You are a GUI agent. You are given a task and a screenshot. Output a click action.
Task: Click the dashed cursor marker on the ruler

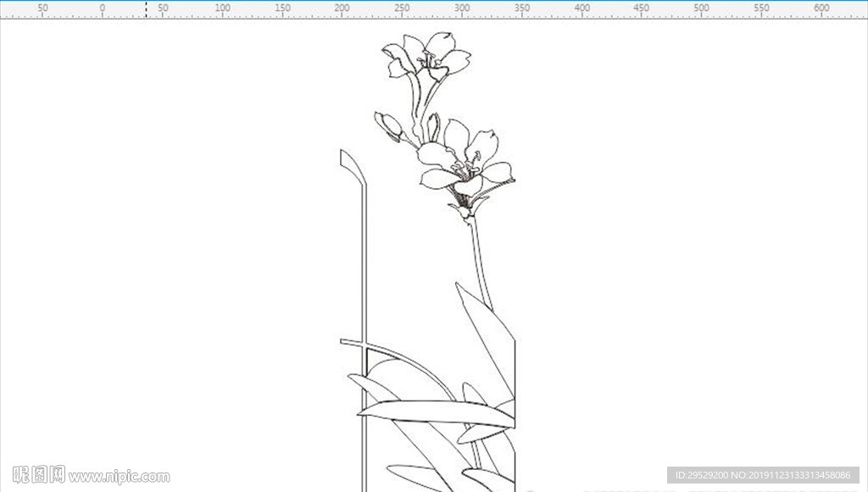(x=146, y=9)
